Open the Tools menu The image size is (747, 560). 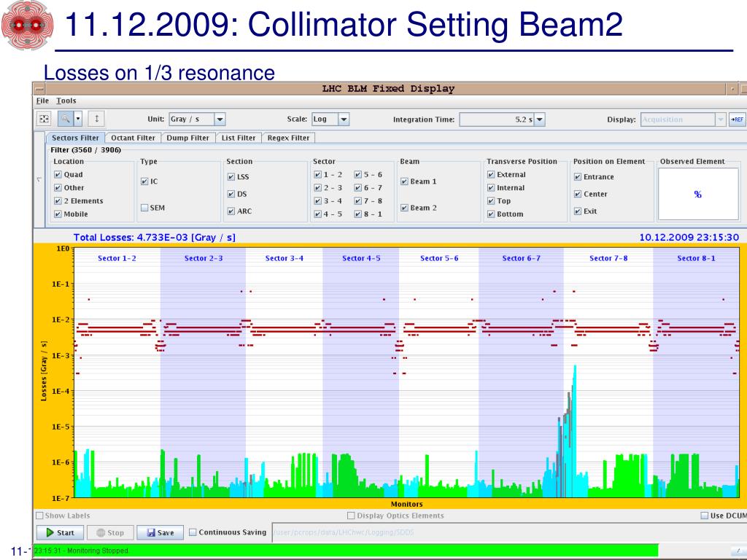[x=66, y=101]
